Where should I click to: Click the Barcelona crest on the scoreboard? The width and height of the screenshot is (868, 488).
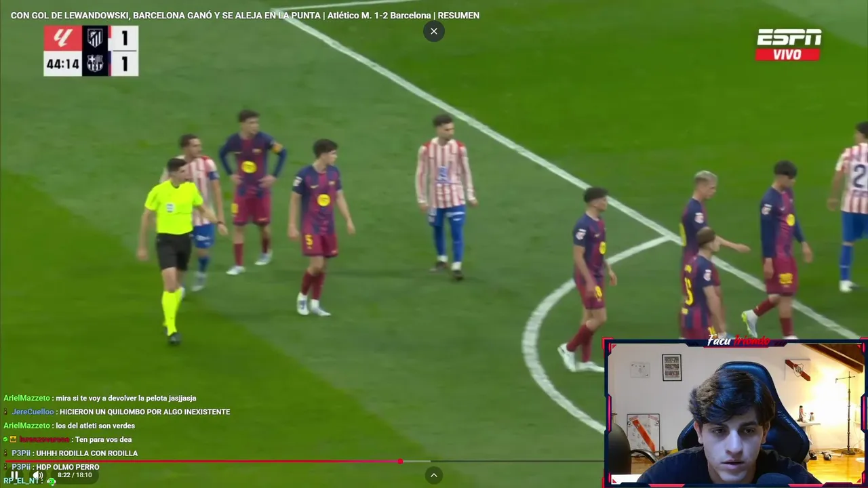(x=95, y=64)
